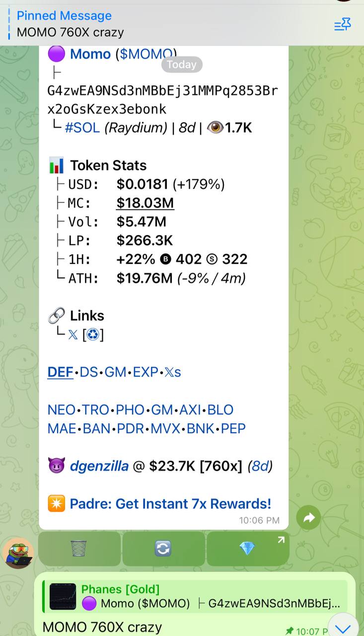Tap the diamond gem button
The image size is (364, 636).
point(247,549)
